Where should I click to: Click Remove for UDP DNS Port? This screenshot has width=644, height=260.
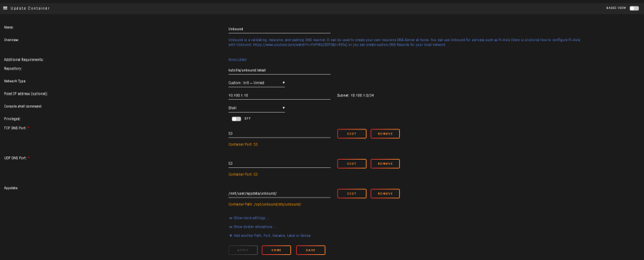tap(385, 164)
